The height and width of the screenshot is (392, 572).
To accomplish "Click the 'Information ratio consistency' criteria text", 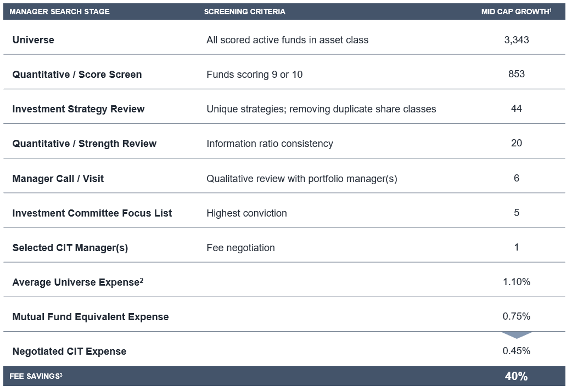I will click(x=270, y=144).
